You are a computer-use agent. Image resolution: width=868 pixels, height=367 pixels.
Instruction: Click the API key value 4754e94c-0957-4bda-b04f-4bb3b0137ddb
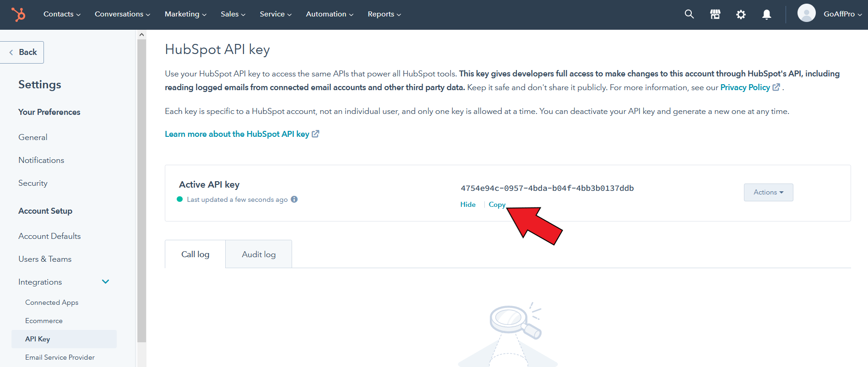point(547,188)
